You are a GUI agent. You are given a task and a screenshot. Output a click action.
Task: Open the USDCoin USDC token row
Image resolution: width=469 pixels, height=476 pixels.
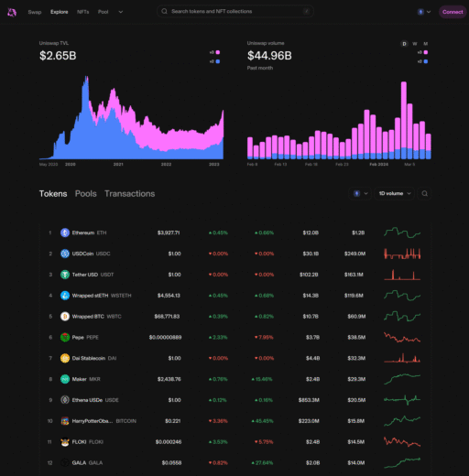click(x=234, y=254)
